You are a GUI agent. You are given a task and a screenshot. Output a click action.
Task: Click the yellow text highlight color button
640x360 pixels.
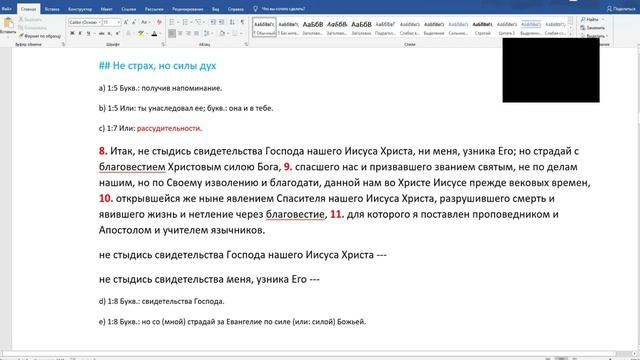tap(141, 33)
